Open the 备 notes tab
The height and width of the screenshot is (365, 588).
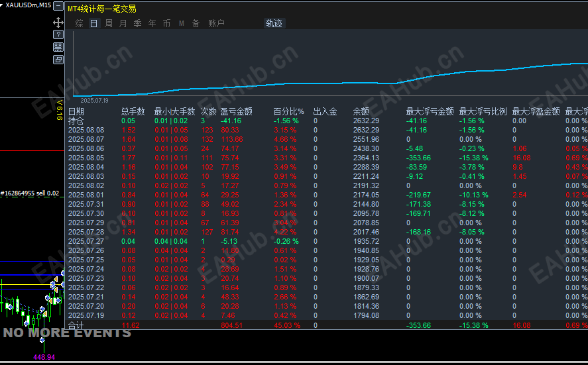[x=196, y=23]
